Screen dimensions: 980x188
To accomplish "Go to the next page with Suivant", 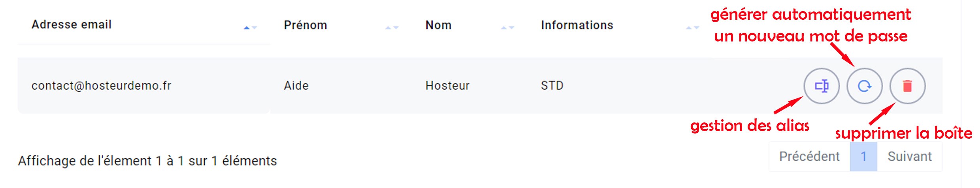I will coord(910,157).
